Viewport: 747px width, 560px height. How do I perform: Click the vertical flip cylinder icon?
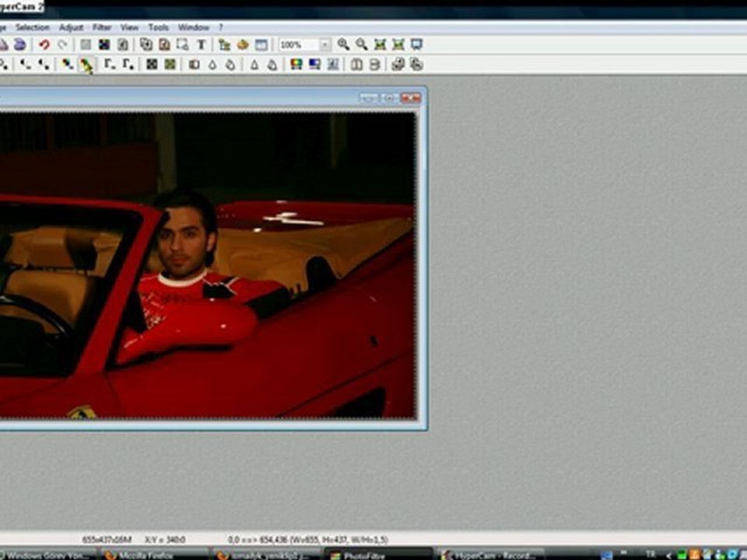(374, 65)
